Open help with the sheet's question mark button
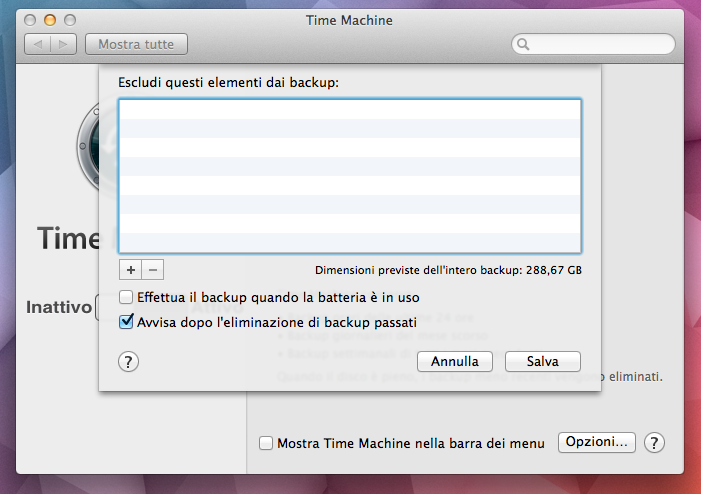This screenshot has width=701, height=494. pyautogui.click(x=128, y=362)
